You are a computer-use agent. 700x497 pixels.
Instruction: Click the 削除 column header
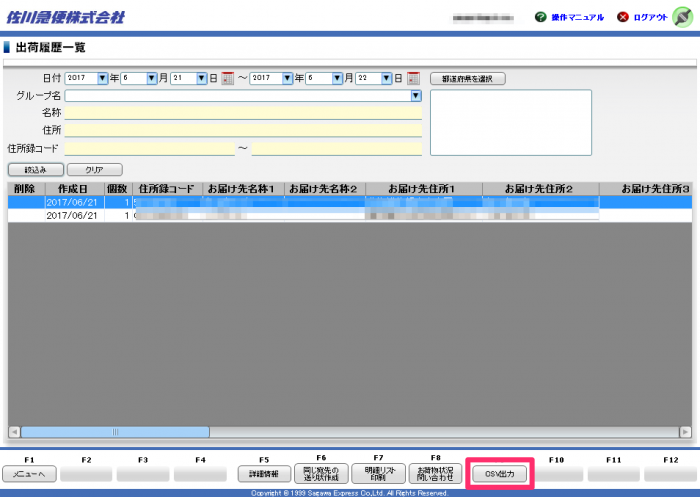[x=25, y=189]
